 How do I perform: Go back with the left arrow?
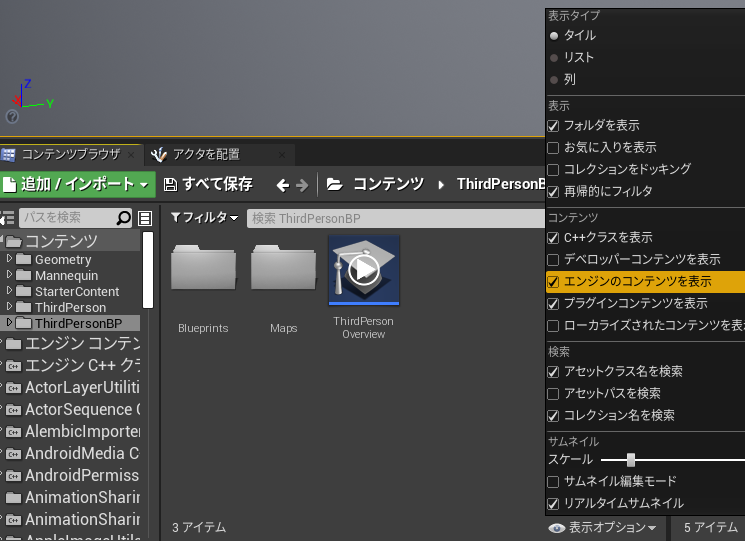pyautogui.click(x=283, y=185)
